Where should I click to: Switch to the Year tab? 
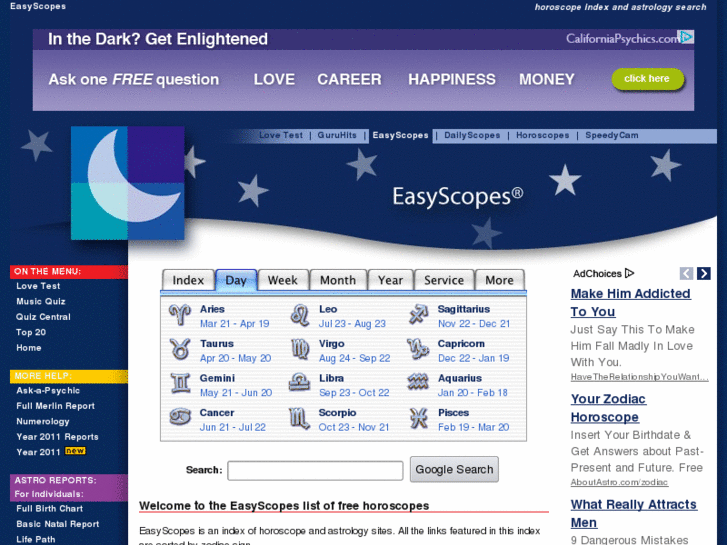click(390, 280)
